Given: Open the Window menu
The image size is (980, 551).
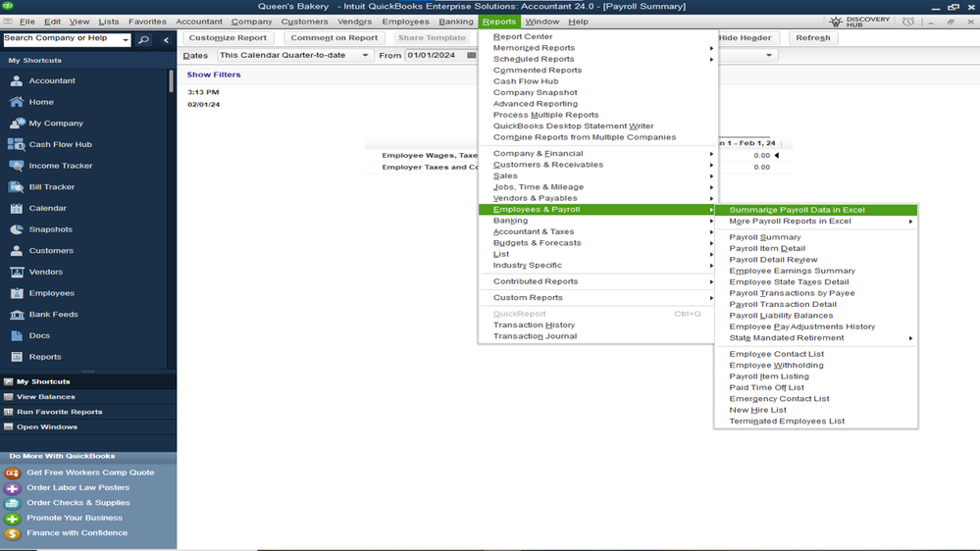Looking at the screenshot, I should click(542, 22).
